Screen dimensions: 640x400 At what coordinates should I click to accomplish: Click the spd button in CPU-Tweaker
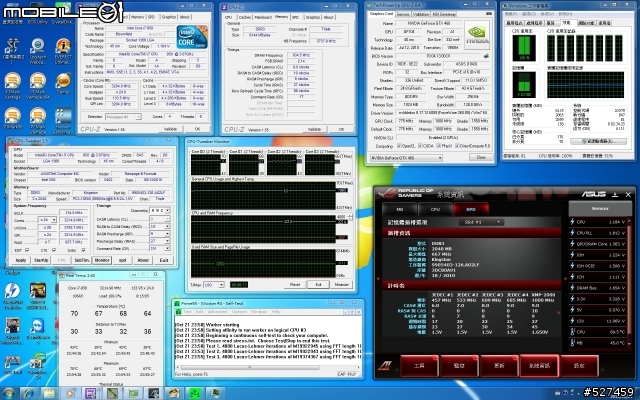pos(122,260)
